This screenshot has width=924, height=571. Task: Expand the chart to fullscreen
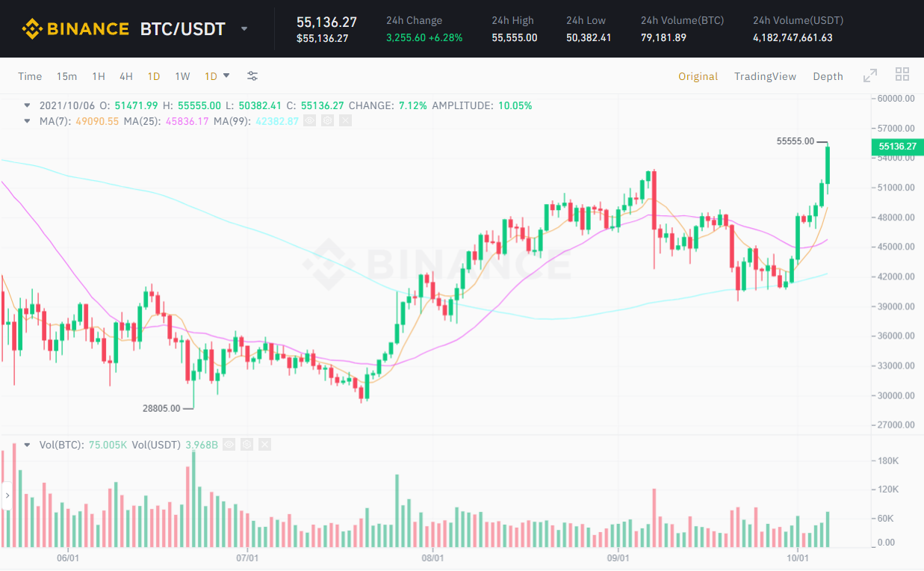pyautogui.click(x=870, y=75)
